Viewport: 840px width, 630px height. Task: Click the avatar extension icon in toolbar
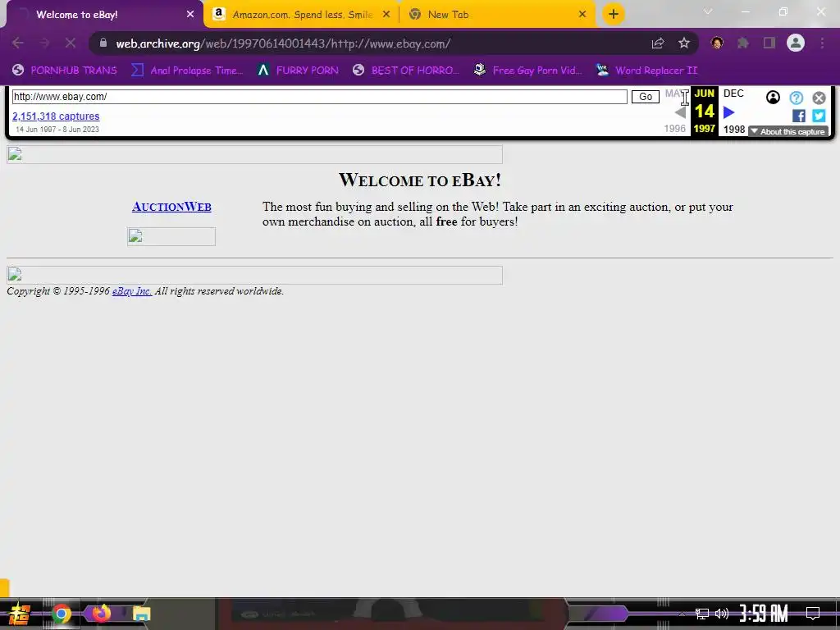717,43
